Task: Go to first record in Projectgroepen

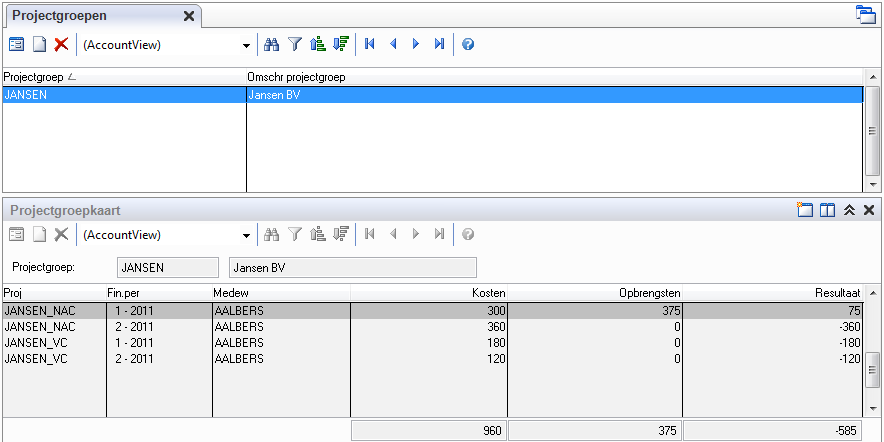Action: tap(370, 45)
